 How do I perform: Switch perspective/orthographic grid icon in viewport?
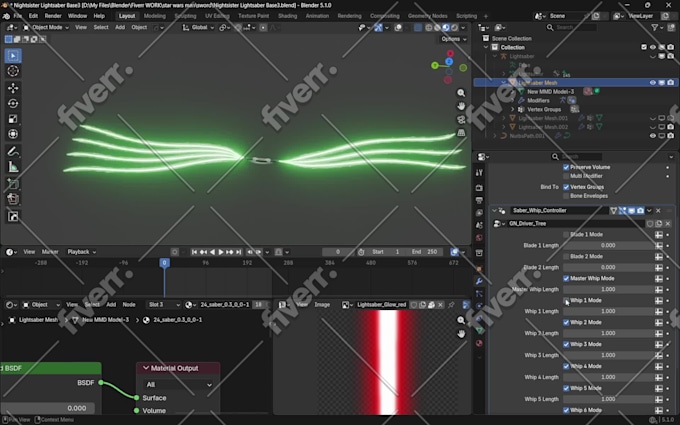(461, 133)
